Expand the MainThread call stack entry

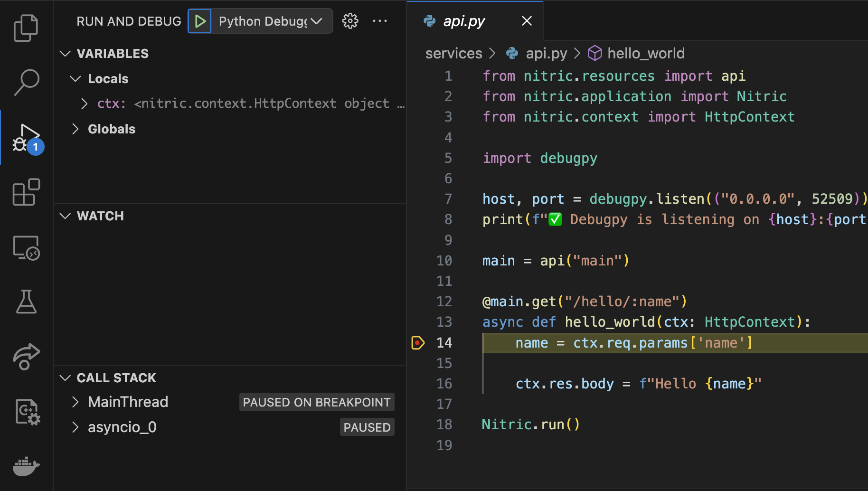75,402
